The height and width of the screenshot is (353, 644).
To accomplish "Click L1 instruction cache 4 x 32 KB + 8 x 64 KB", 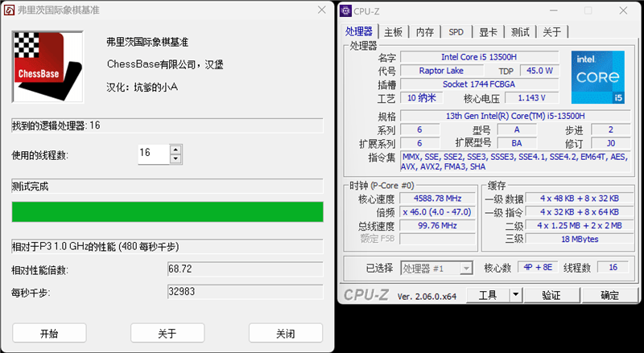I will coord(580,212).
